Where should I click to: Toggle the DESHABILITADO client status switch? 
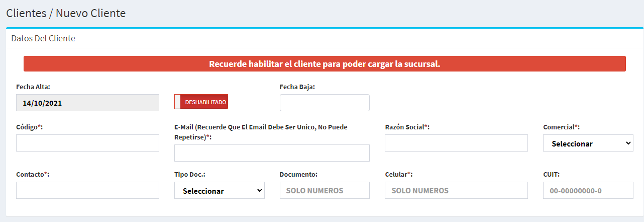(x=201, y=102)
